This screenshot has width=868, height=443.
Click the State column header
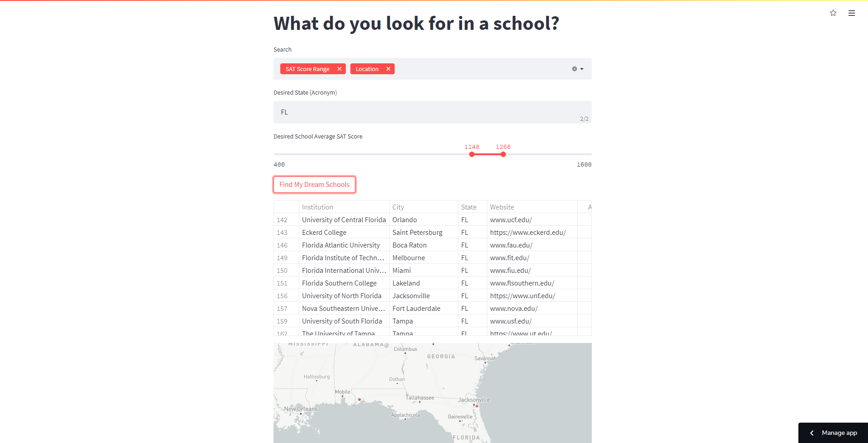pyautogui.click(x=472, y=207)
